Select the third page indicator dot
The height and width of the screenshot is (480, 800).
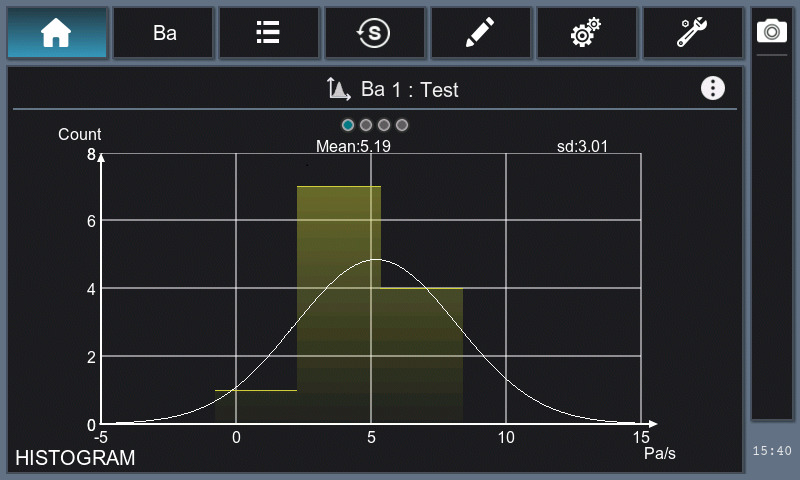tap(384, 125)
